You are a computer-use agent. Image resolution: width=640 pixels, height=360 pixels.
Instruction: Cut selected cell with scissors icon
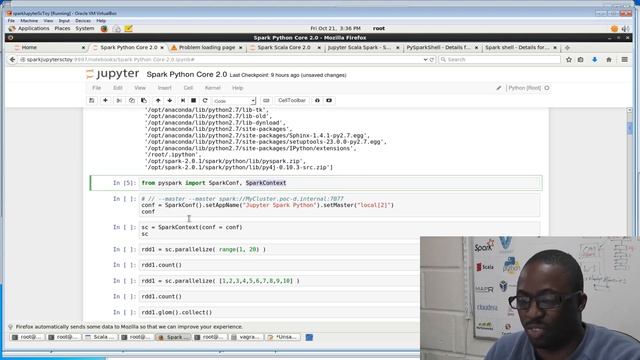(x=119, y=100)
